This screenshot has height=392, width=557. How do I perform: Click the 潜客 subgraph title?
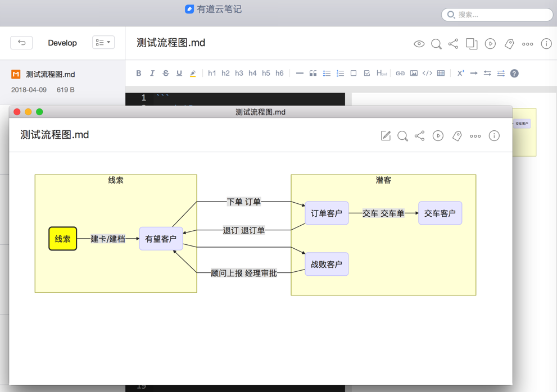click(x=383, y=180)
